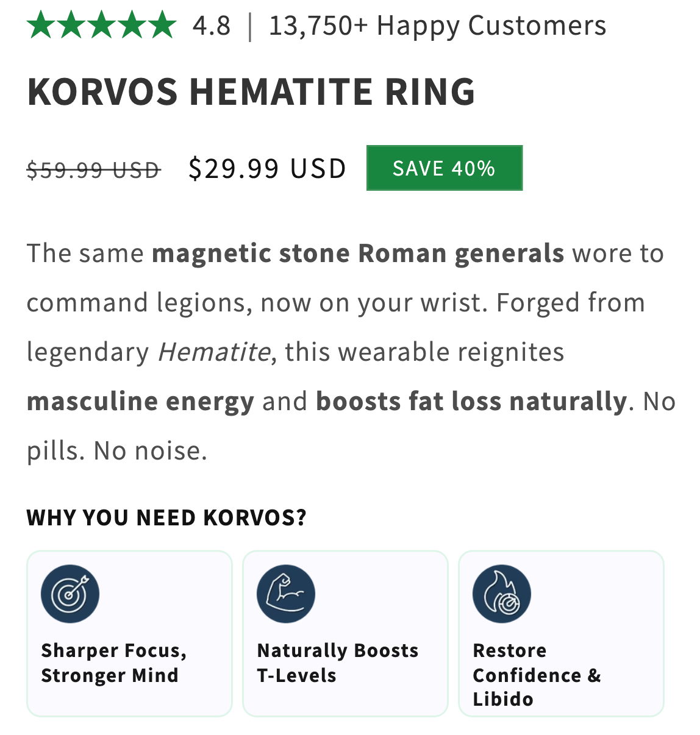Viewport: 700px width, 735px height.
Task: Click the Restore Confidence & Libido label
Action: (x=537, y=675)
